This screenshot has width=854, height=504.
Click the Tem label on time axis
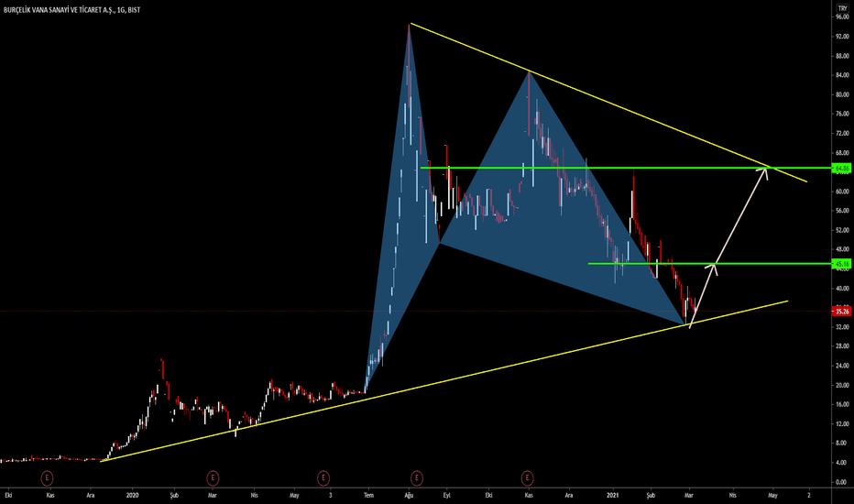(x=368, y=495)
